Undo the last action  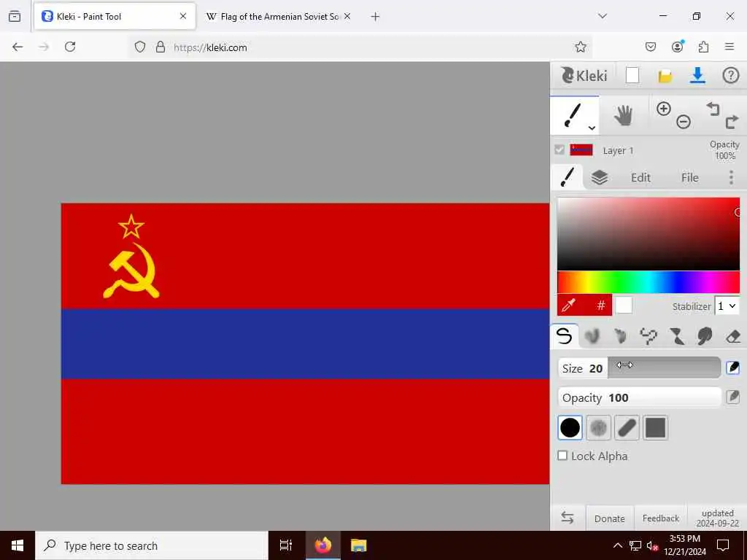pyautogui.click(x=713, y=109)
